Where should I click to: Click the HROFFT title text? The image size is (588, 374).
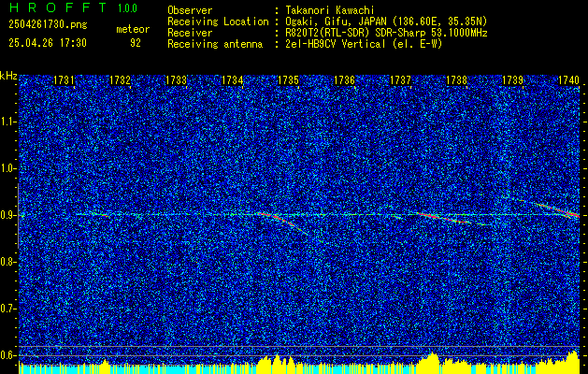58,7
